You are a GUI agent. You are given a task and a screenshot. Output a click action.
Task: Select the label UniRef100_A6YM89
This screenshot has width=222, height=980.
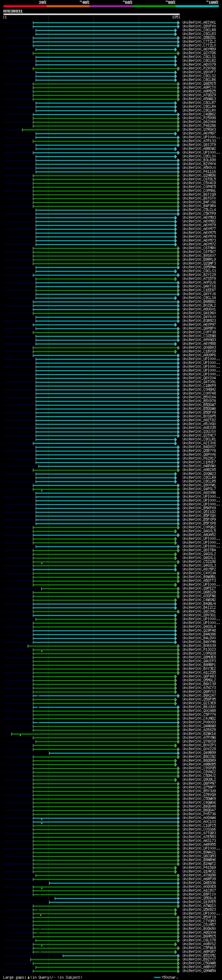coord(199,49)
